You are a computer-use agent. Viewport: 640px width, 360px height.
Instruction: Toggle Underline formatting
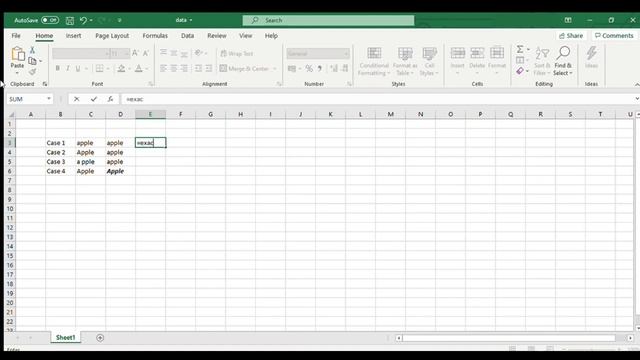[x=78, y=68]
